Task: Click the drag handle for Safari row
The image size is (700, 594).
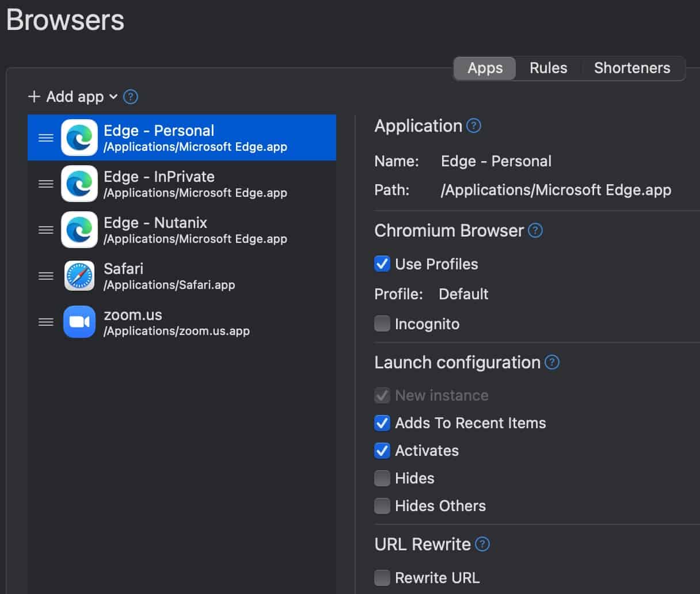Action: pos(46,276)
